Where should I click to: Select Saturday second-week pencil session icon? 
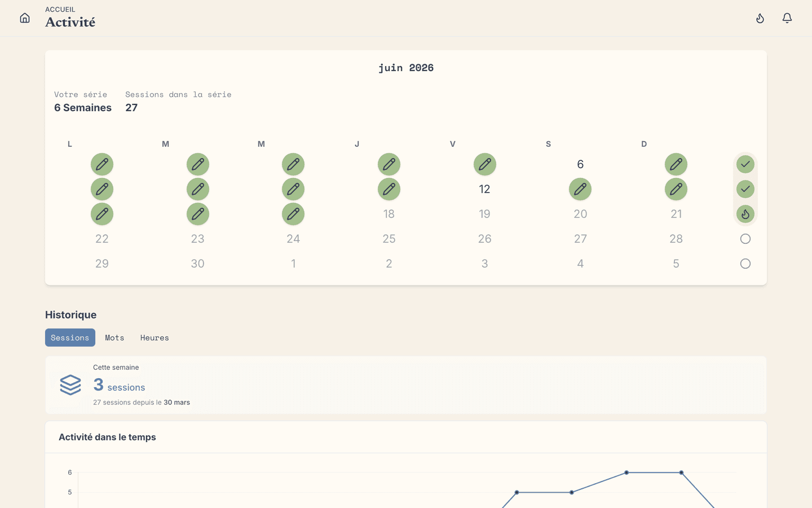pos(580,189)
